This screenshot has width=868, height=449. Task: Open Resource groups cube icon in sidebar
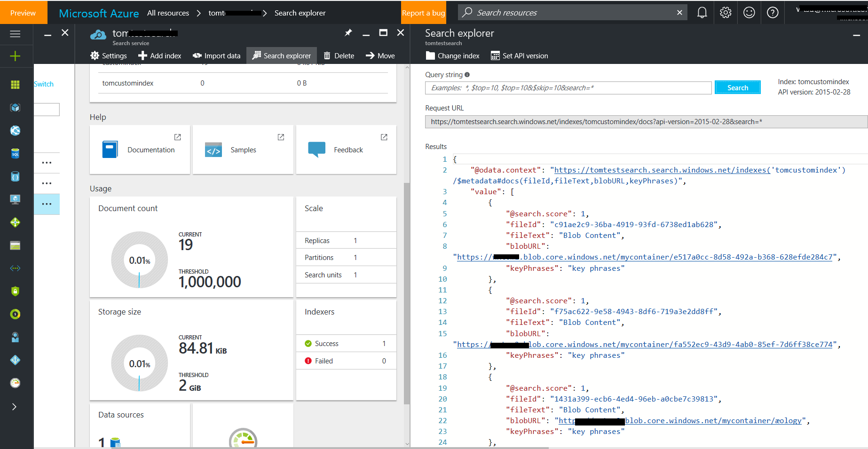click(x=15, y=107)
